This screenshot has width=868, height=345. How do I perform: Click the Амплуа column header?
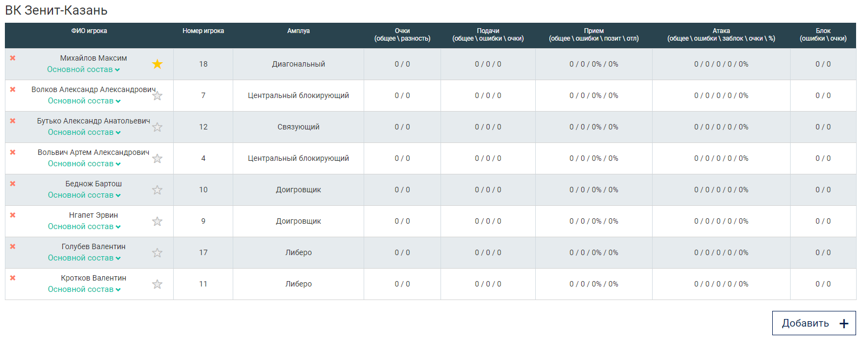coord(298,31)
